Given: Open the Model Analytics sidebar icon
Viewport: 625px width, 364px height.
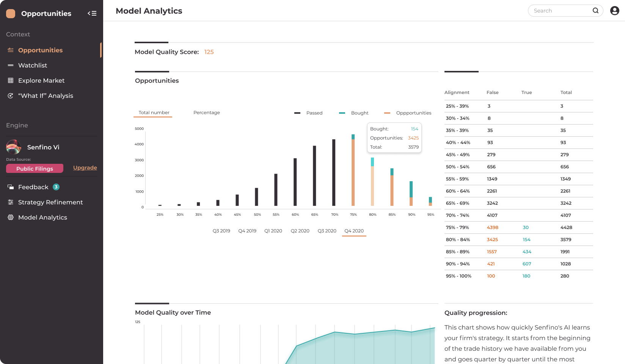Looking at the screenshot, I should (11, 217).
